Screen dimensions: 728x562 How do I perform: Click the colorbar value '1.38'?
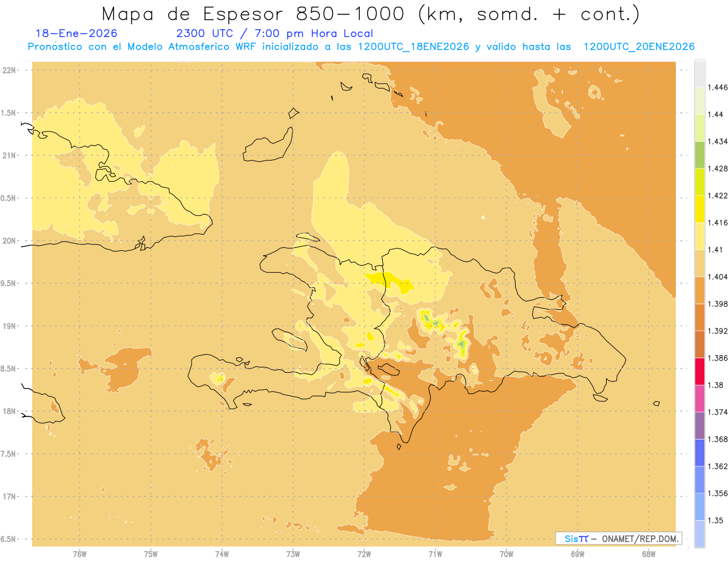click(x=715, y=385)
